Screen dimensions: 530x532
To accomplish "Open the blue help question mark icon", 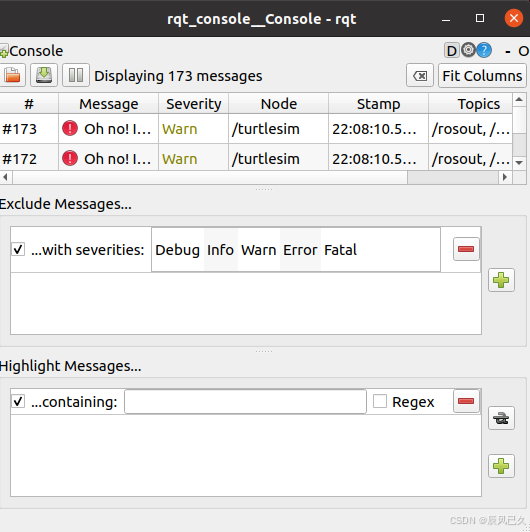I will [x=484, y=50].
